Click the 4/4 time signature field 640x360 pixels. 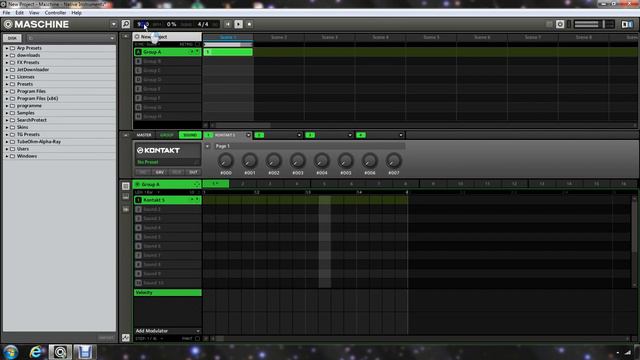(203, 24)
